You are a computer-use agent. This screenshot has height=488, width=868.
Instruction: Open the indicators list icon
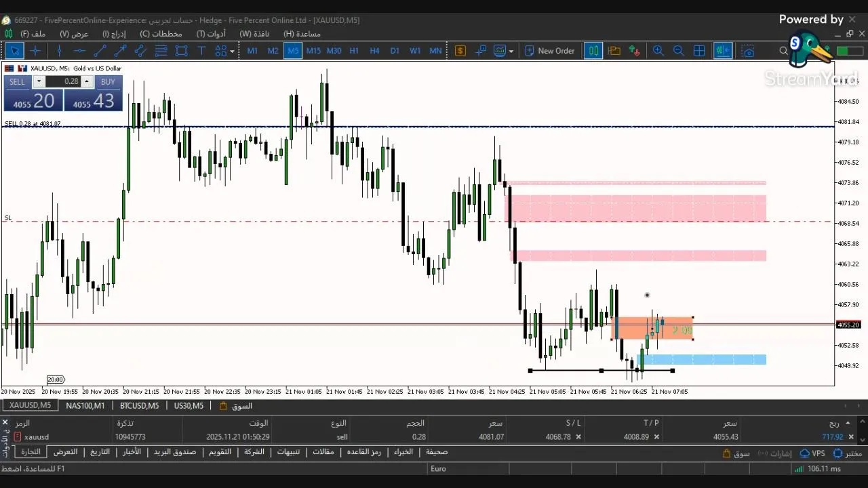500,51
